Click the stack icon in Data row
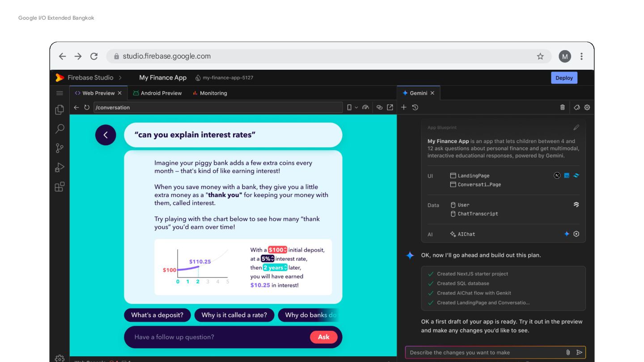The height and width of the screenshot is (362, 644). point(576,205)
